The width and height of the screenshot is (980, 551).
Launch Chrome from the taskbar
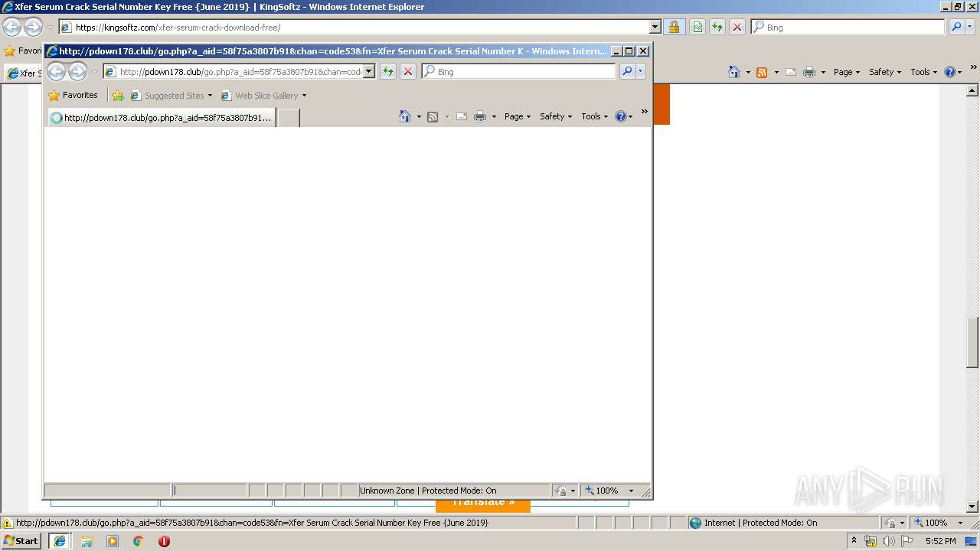tap(139, 540)
